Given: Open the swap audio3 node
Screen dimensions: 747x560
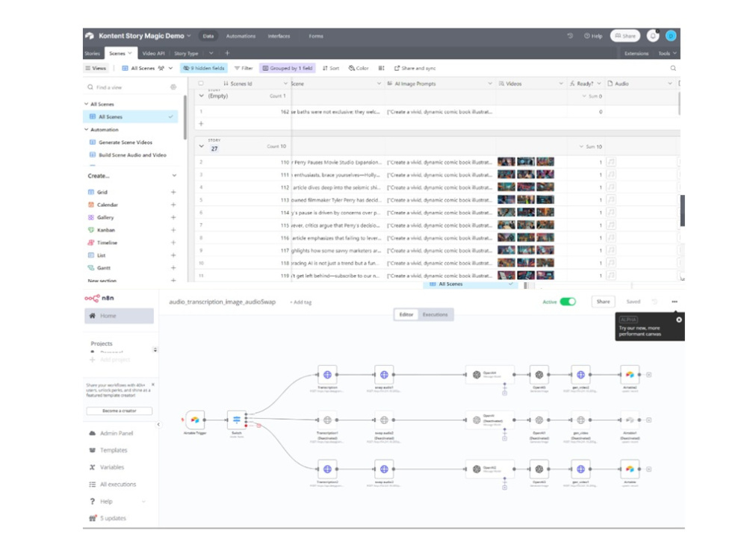Looking at the screenshot, I should tap(384, 469).
